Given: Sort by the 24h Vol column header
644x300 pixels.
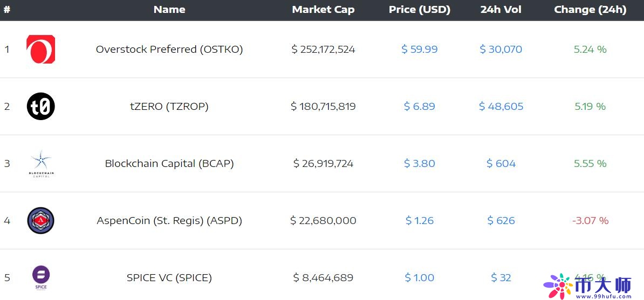Looking at the screenshot, I should (501, 10).
